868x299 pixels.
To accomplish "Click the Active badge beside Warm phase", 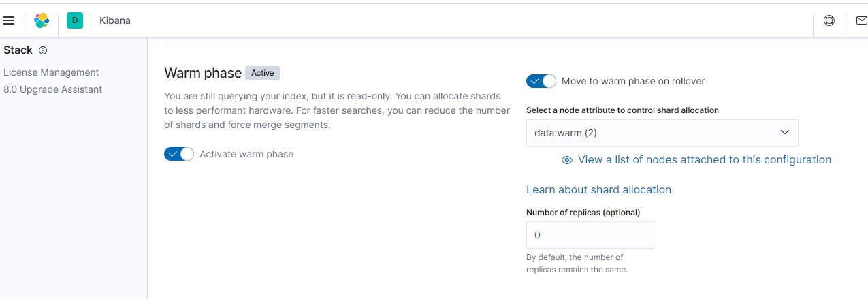I will [262, 73].
